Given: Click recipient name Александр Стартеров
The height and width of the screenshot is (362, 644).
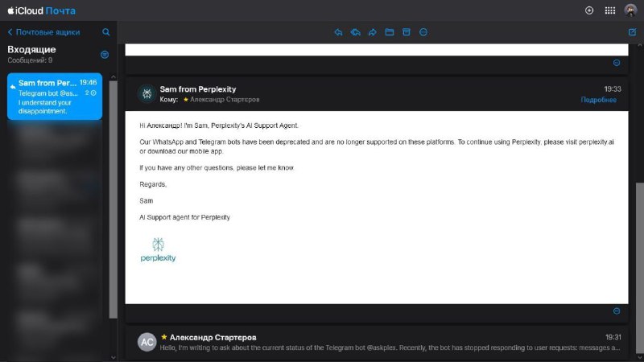Looking at the screenshot, I should pos(225,99).
